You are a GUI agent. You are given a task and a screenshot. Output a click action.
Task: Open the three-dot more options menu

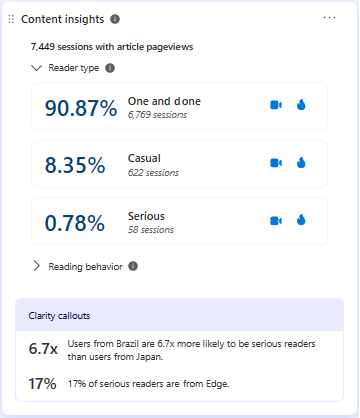click(x=329, y=18)
